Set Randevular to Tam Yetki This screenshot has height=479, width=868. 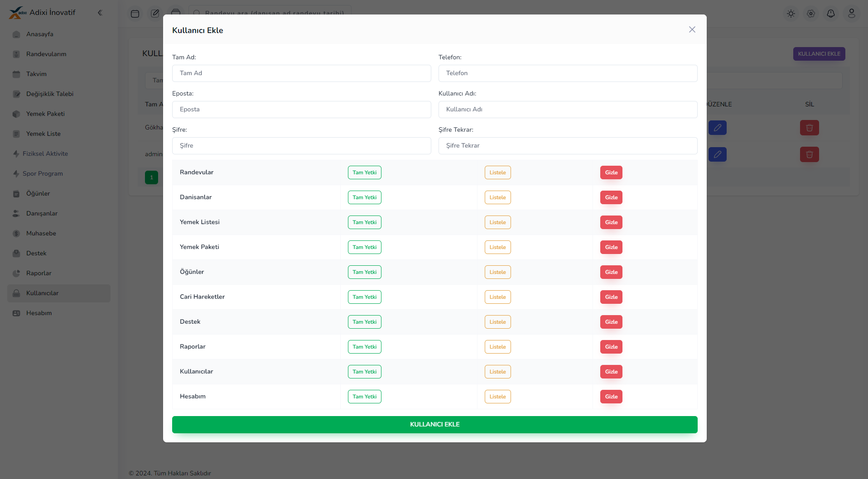pos(365,172)
